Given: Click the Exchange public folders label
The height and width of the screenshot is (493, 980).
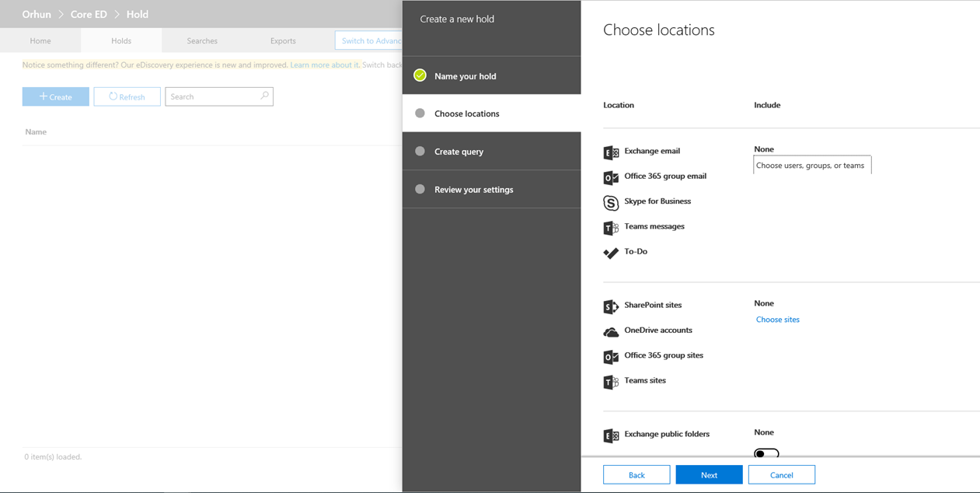Looking at the screenshot, I should [667, 434].
